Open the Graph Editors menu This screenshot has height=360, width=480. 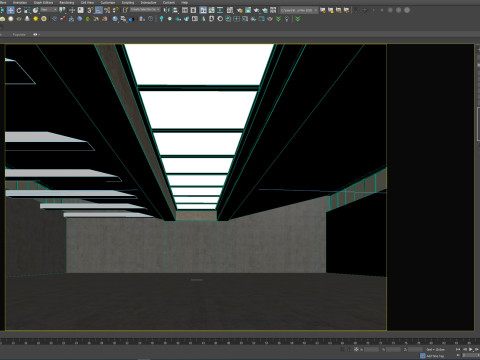43,3
